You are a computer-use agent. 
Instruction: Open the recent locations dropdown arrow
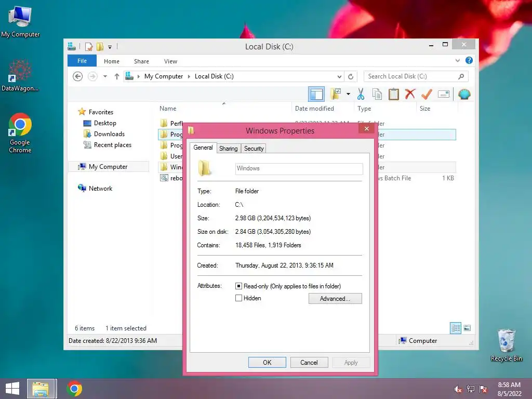[x=105, y=76]
